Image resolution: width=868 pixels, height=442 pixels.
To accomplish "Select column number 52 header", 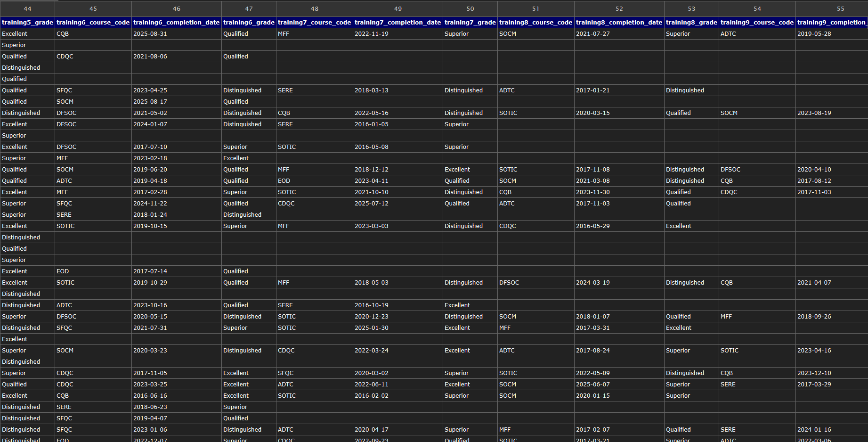I will point(619,8).
